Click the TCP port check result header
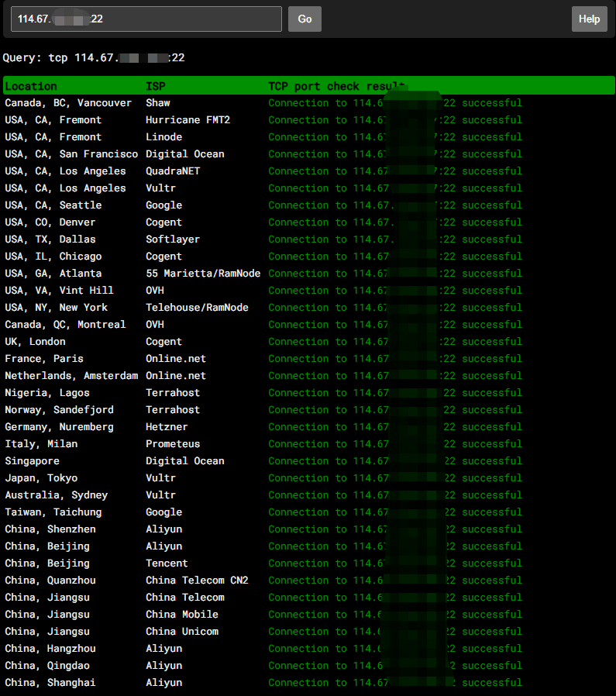The image size is (616, 696). pyautogui.click(x=337, y=86)
